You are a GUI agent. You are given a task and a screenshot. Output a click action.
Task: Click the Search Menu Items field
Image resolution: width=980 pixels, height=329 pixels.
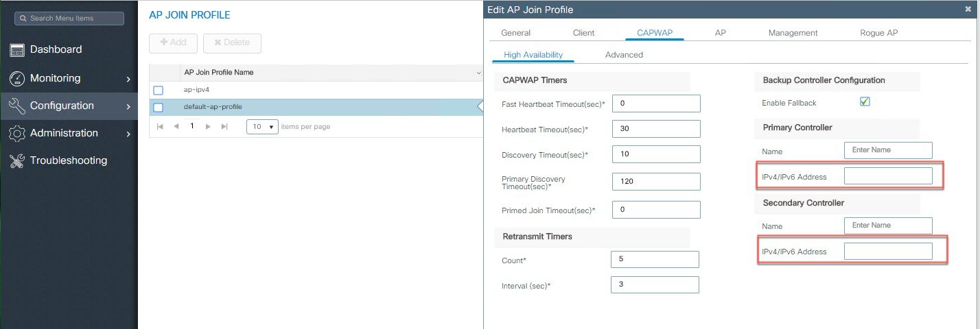pos(69,19)
